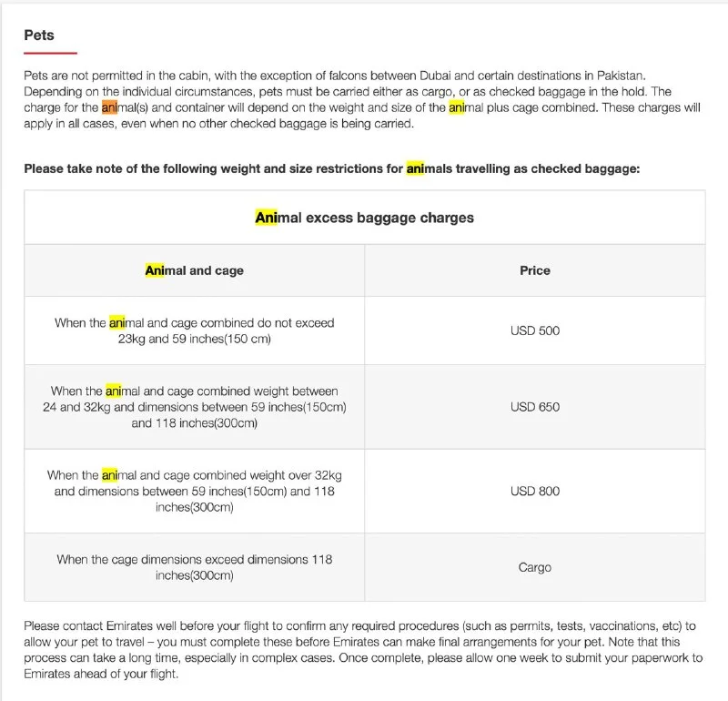The image size is (728, 701).
Task: Click the orange-highlighted 'ani' in 'animal(s)'
Action: coord(111,107)
